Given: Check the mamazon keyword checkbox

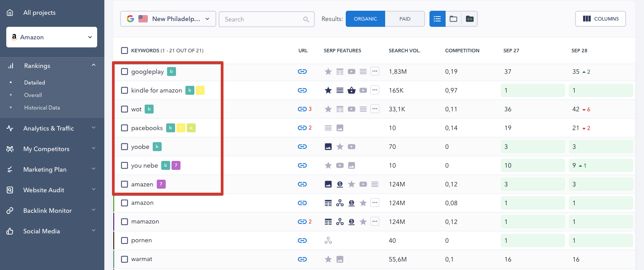Looking at the screenshot, I should coord(125,222).
